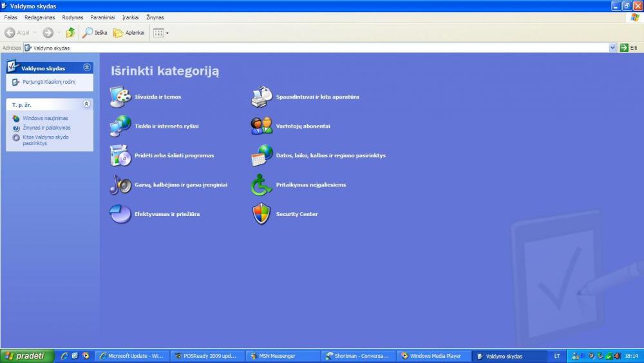Open the views dropdown button
This screenshot has height=363, width=644.
click(160, 32)
